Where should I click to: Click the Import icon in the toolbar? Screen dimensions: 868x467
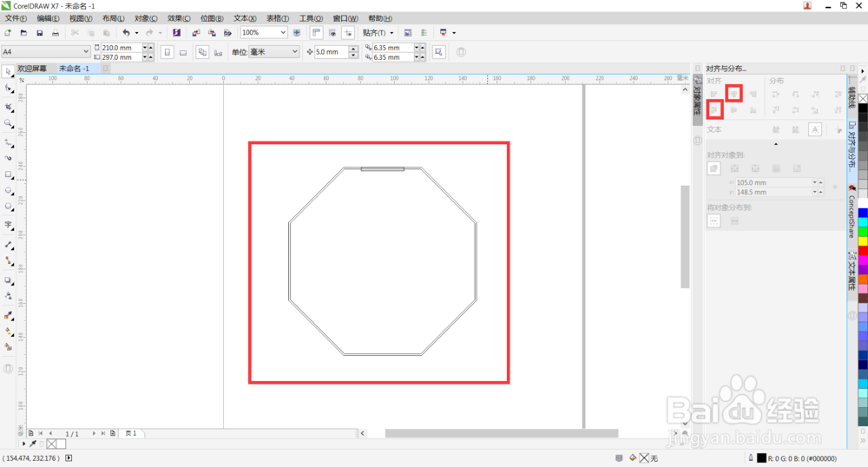coord(196,33)
